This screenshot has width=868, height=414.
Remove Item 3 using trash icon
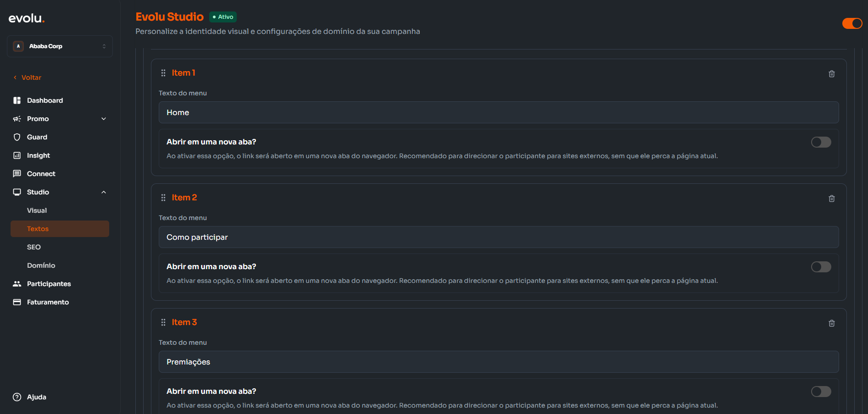(831, 323)
